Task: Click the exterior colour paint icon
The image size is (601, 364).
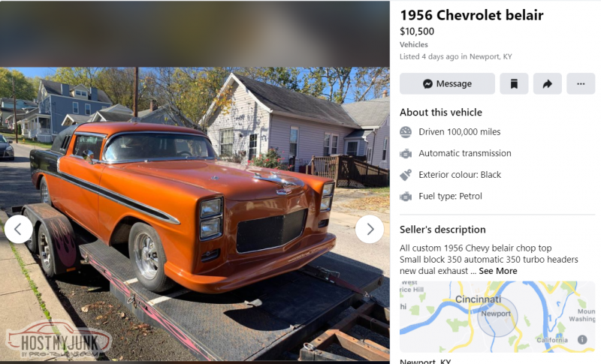Action: pyautogui.click(x=406, y=175)
